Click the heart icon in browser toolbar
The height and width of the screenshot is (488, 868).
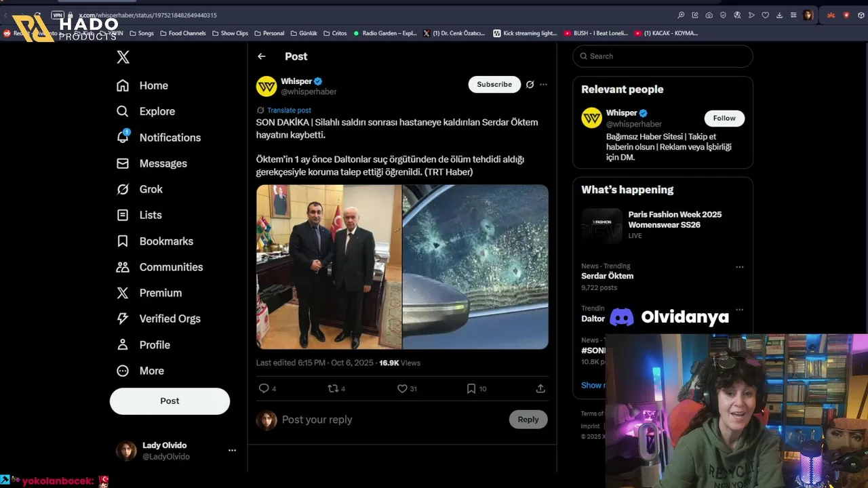click(766, 15)
